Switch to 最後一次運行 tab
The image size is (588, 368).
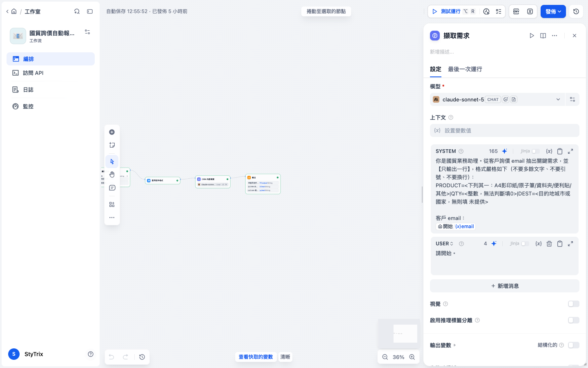465,69
